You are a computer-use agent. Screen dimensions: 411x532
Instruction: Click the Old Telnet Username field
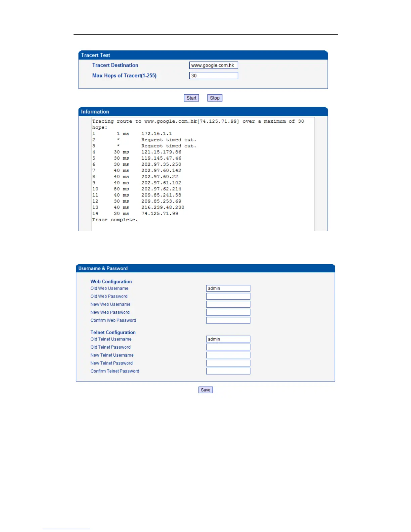(x=228, y=339)
